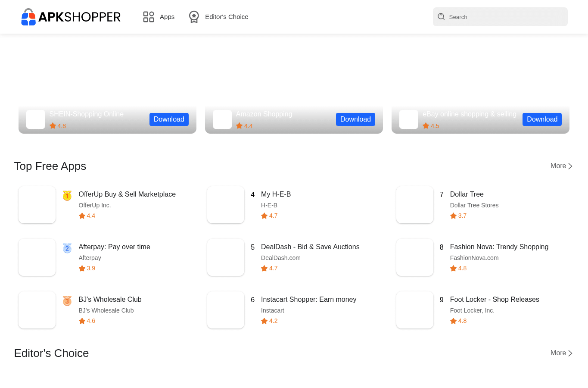Open Foot Locker - Shop Releases

pyautogui.click(x=495, y=300)
